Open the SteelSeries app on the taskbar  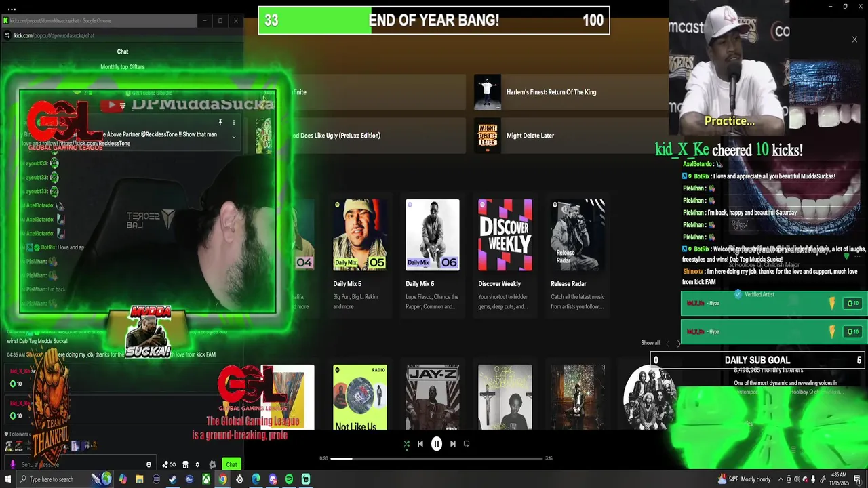click(x=239, y=479)
